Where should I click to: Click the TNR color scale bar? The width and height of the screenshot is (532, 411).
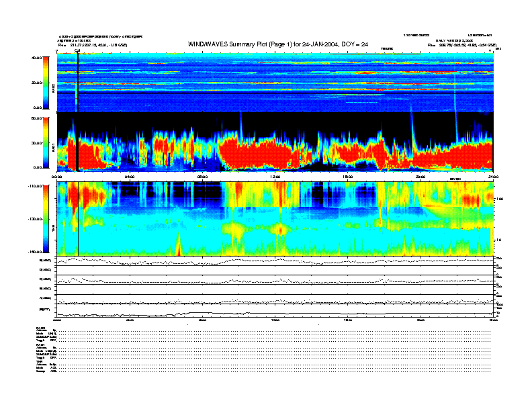pyautogui.click(x=46, y=218)
